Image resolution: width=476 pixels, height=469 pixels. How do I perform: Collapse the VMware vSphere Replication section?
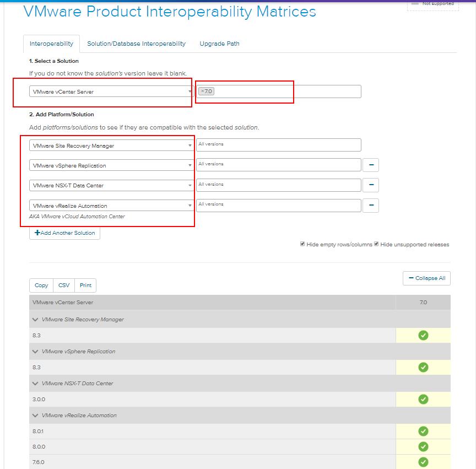(x=35, y=352)
